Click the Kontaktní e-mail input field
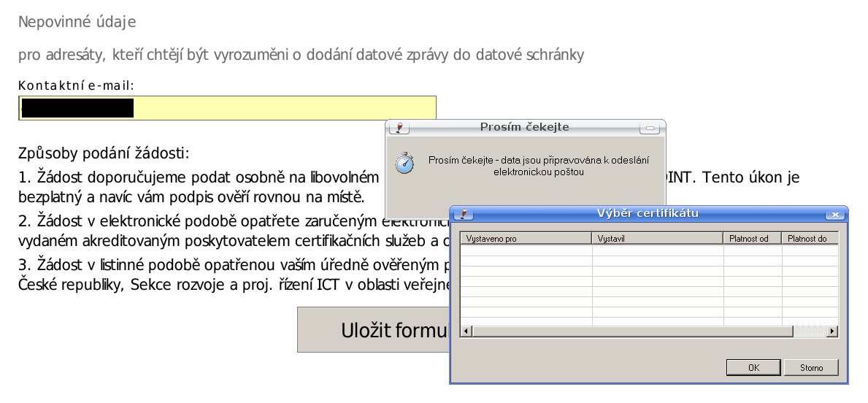 [x=285, y=108]
